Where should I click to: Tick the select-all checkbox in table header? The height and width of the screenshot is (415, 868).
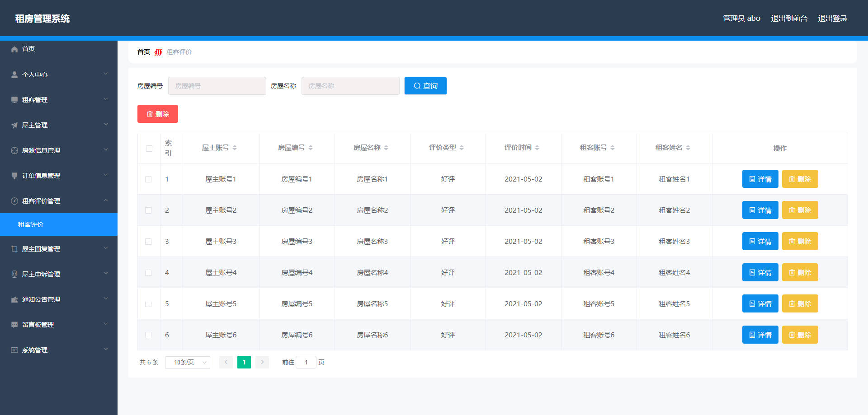click(x=149, y=149)
